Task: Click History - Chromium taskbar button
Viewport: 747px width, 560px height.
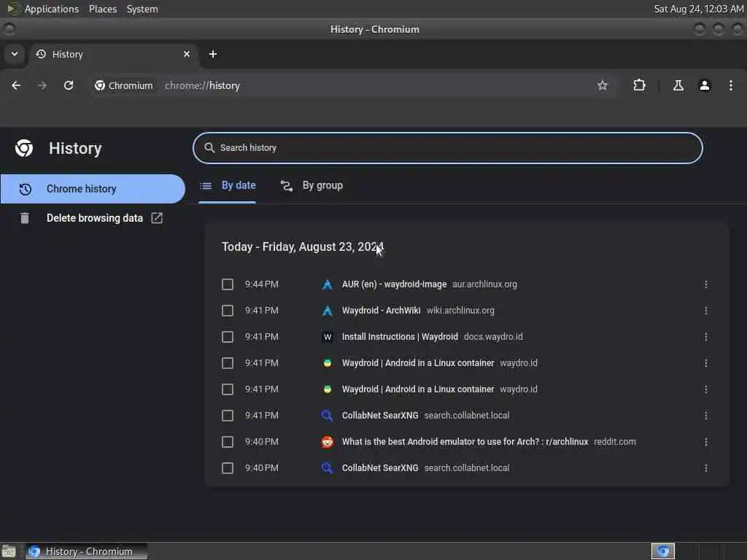Action: point(86,551)
